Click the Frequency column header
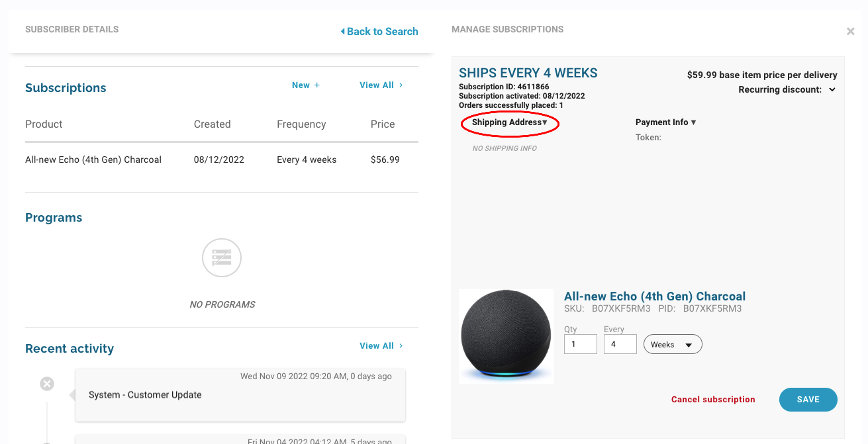This screenshot has height=444, width=868. (x=301, y=124)
